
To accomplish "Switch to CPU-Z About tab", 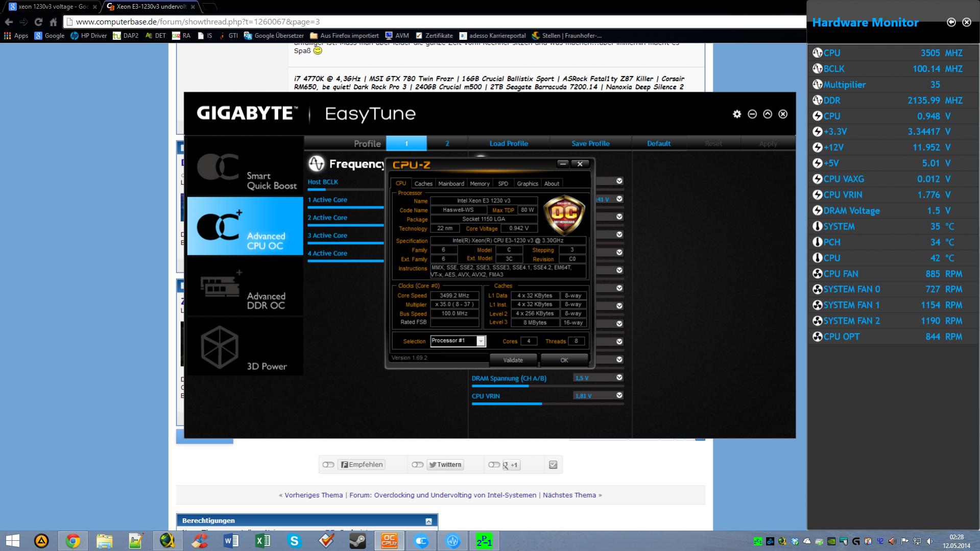I will coord(552,184).
